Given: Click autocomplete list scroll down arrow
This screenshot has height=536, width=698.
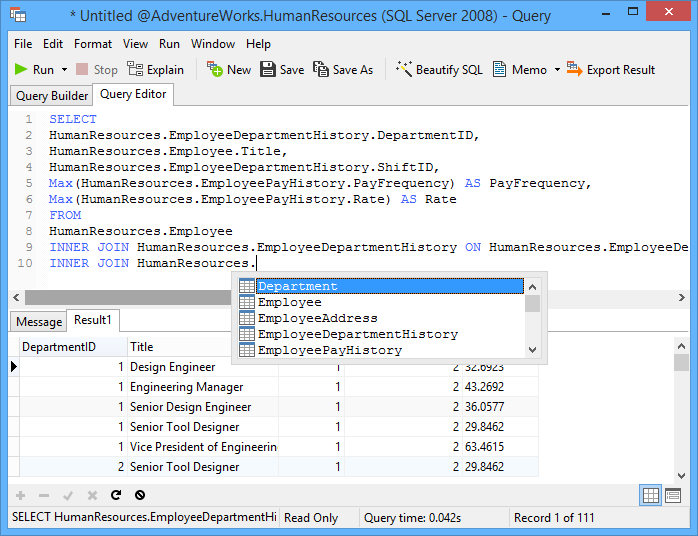Looking at the screenshot, I should click(532, 350).
